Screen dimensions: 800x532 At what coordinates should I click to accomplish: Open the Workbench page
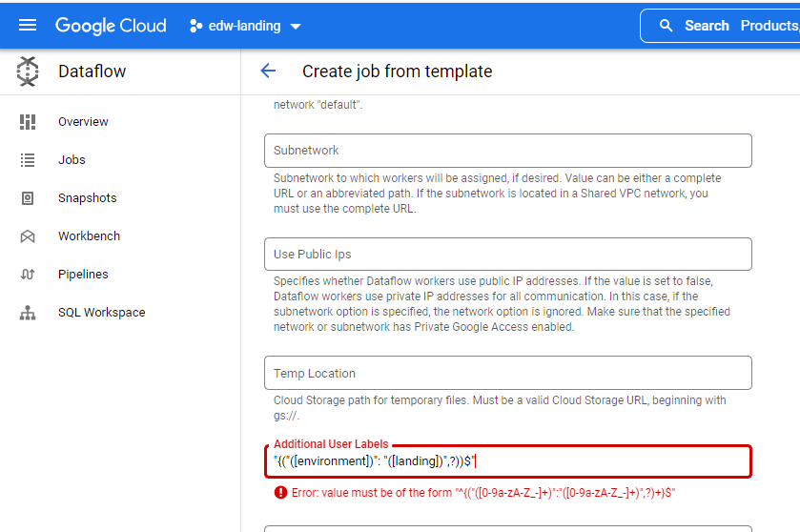[x=90, y=236]
